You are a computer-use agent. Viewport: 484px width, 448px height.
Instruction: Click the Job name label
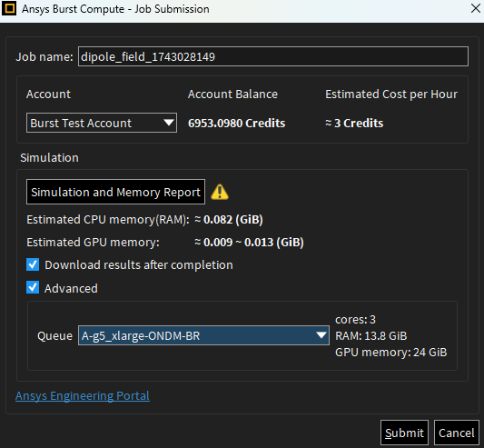coord(44,57)
